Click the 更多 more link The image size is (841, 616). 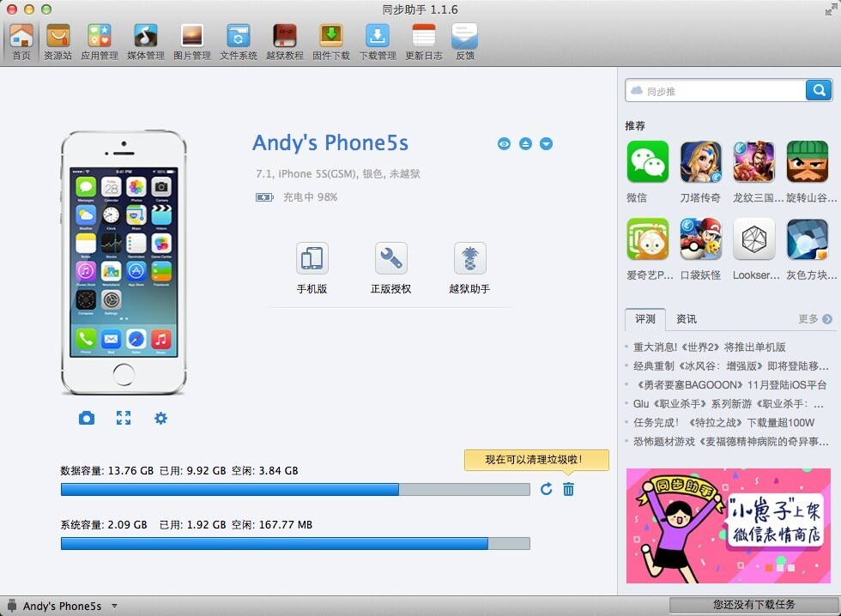(x=815, y=319)
